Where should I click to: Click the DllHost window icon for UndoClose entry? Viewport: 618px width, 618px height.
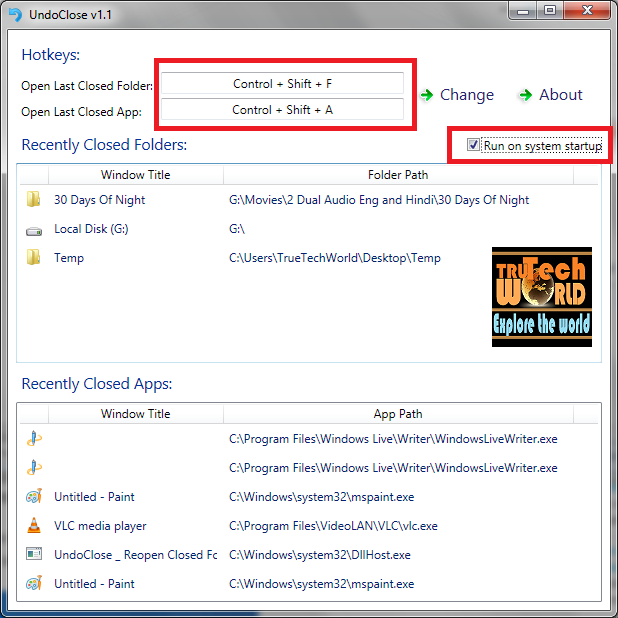[34, 554]
